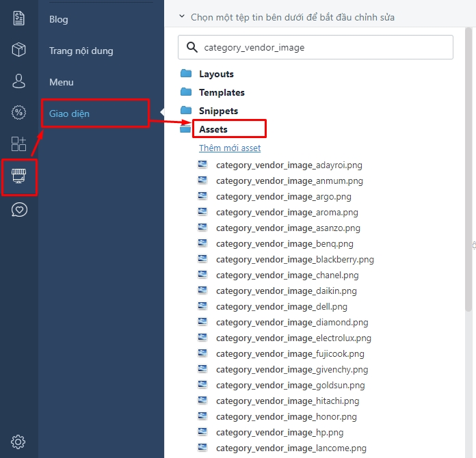Open the discounts percent badge icon

pos(19,113)
